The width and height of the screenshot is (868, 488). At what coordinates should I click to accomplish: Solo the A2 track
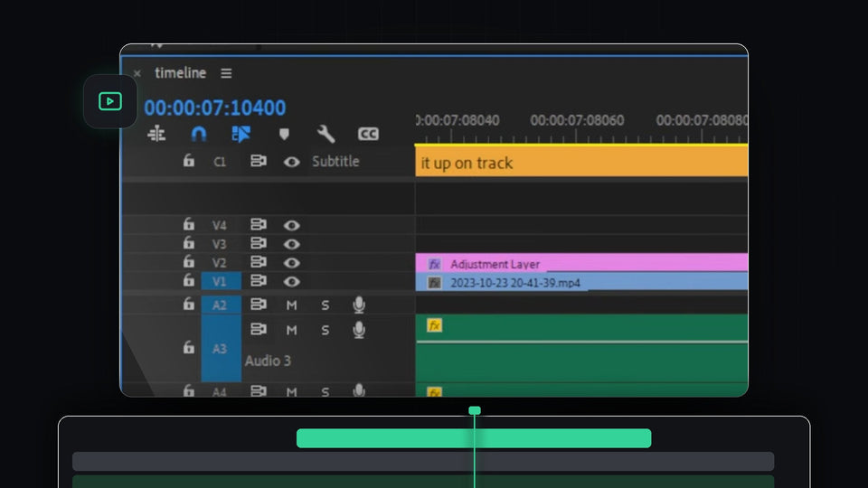[x=325, y=305]
